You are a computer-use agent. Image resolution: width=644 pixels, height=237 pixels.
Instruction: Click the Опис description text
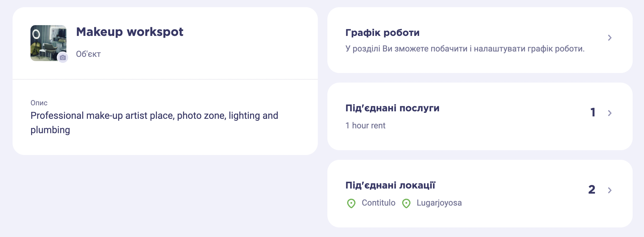[x=154, y=123]
